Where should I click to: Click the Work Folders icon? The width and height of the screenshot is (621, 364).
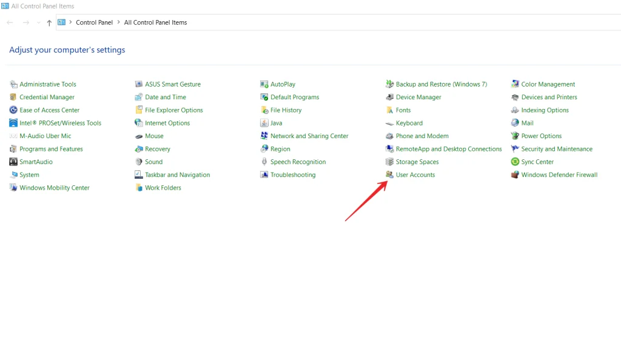click(139, 188)
